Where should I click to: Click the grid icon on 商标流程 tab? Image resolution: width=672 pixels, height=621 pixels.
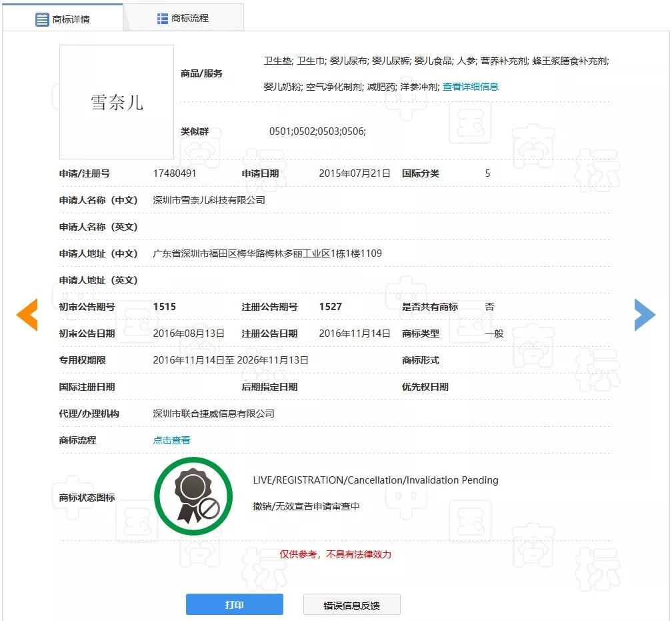[162, 18]
